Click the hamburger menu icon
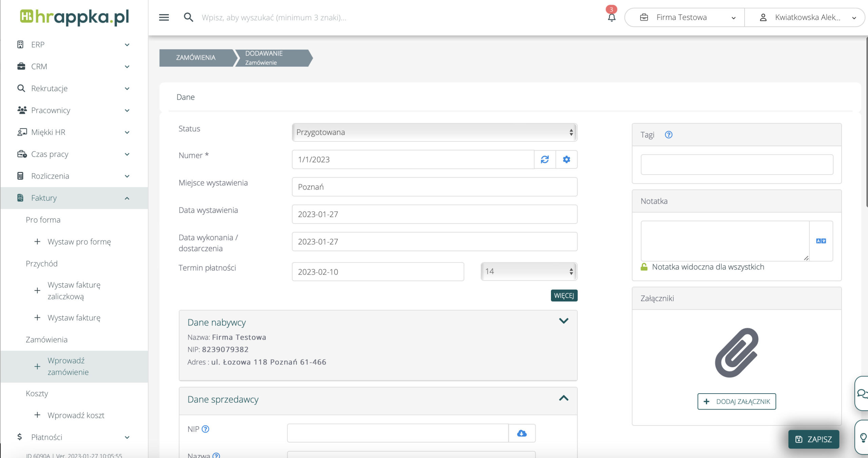 coord(164,17)
